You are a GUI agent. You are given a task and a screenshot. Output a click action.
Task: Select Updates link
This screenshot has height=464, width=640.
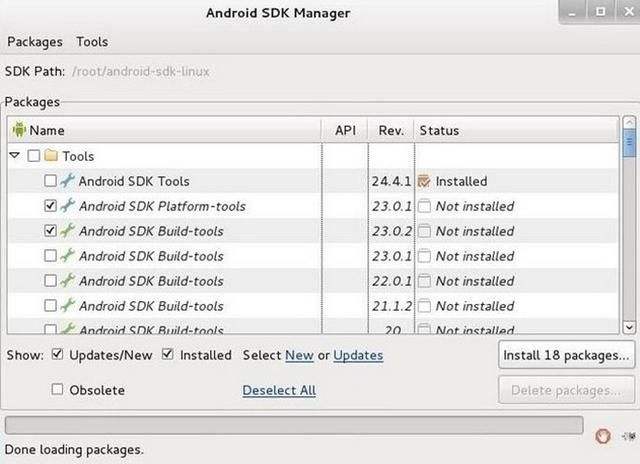[x=358, y=355]
